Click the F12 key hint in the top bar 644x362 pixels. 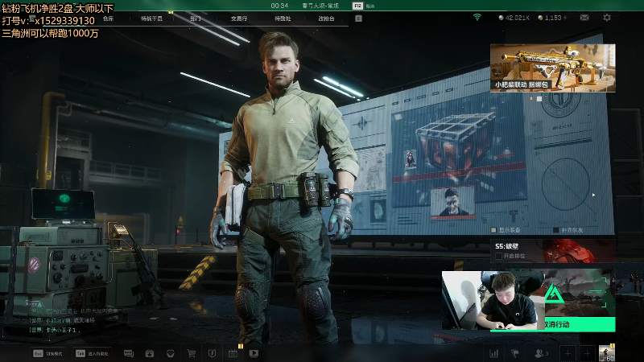(x=357, y=6)
